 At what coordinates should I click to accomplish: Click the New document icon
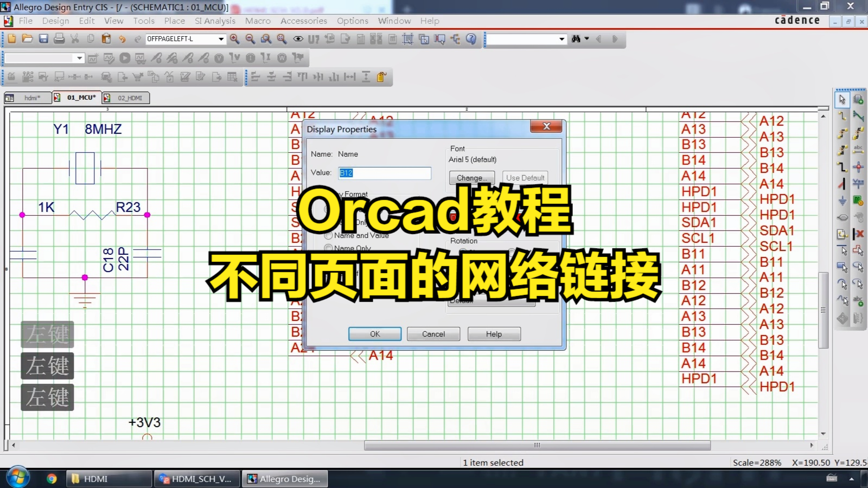(12, 39)
